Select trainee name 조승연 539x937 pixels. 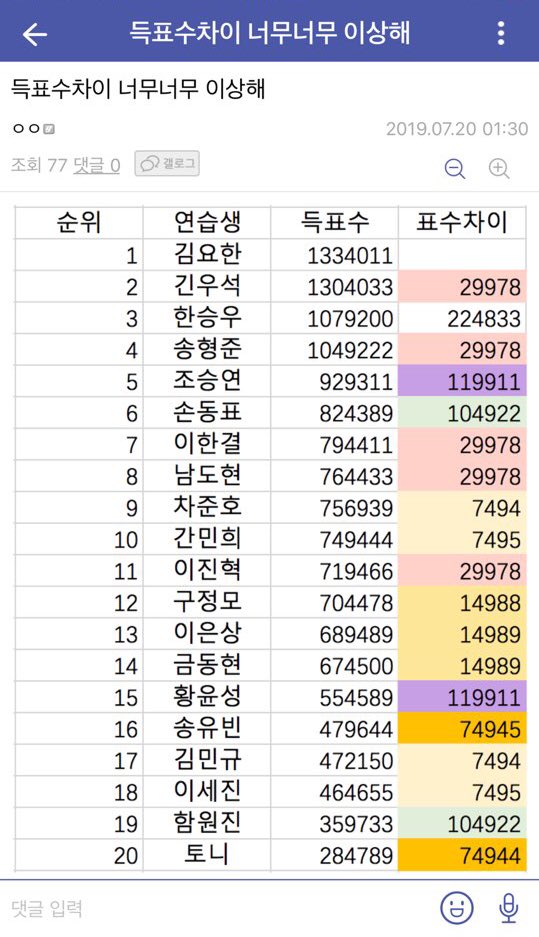[x=207, y=381]
